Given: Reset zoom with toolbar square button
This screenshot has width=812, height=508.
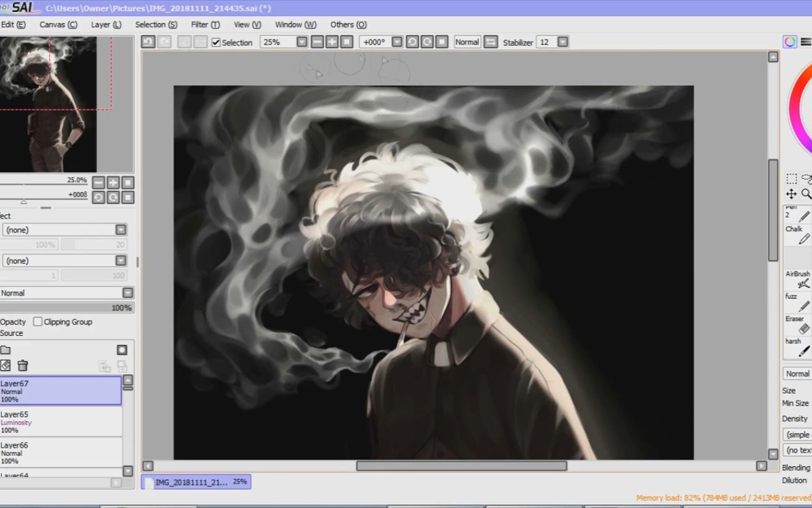Looking at the screenshot, I should (347, 42).
